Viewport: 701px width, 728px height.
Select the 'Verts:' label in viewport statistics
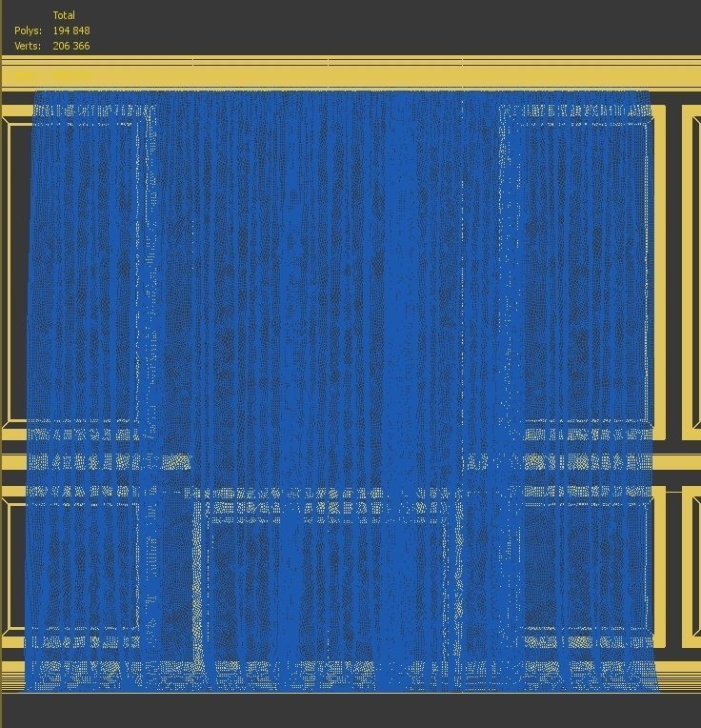coord(28,46)
